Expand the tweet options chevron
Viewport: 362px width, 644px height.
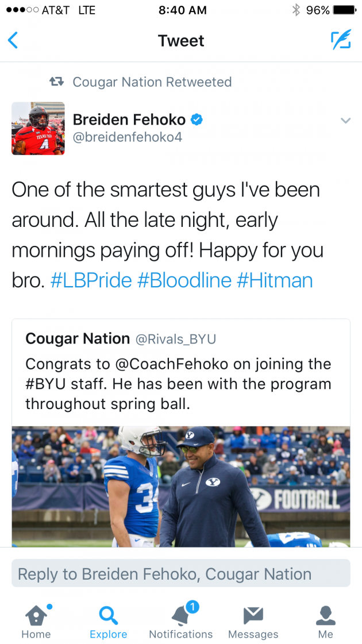tap(345, 120)
